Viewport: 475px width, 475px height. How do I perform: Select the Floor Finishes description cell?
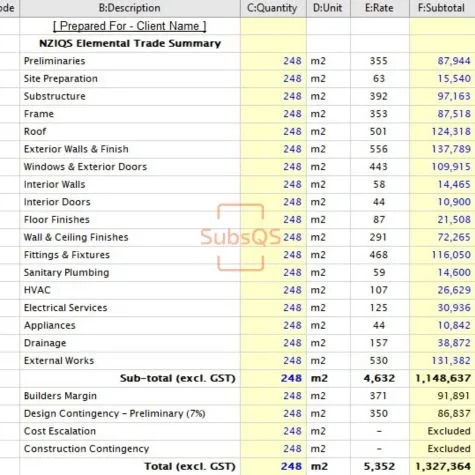pos(130,220)
